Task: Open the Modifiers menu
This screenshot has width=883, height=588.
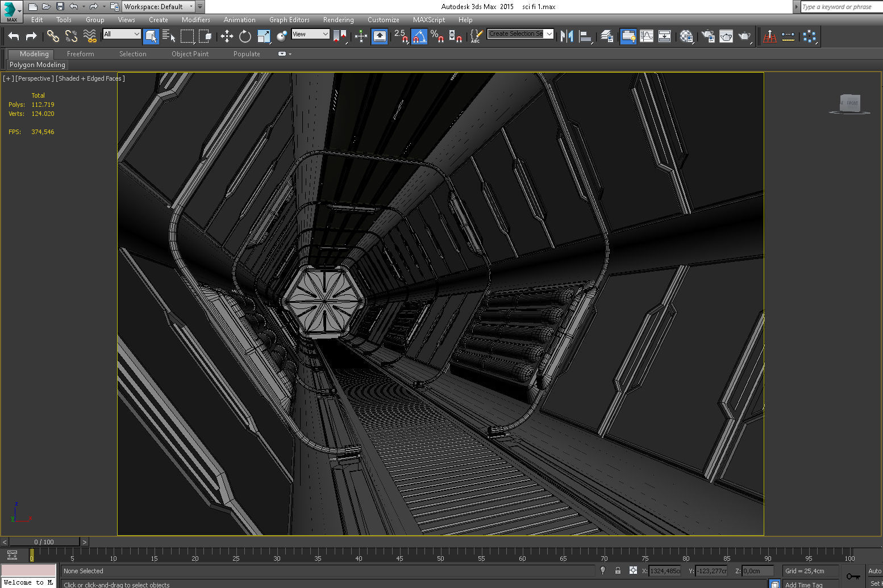Action: click(x=196, y=20)
